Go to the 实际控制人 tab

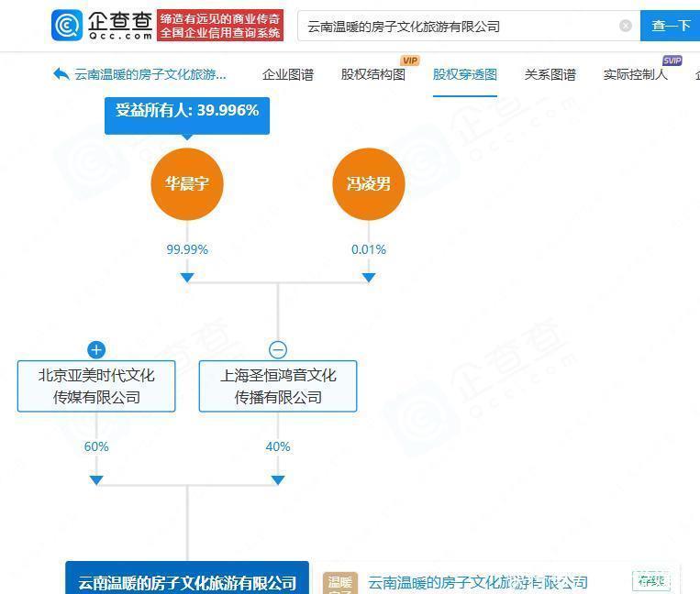[x=635, y=74]
